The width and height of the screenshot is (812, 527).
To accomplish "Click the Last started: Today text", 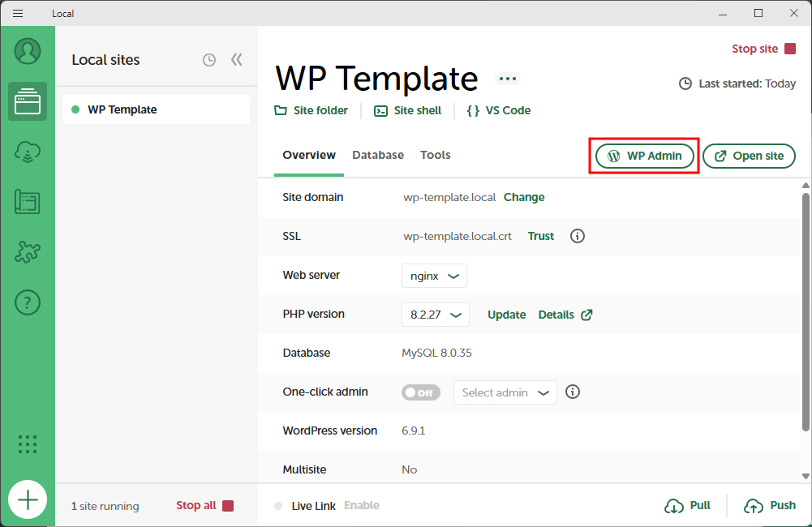I will [747, 84].
